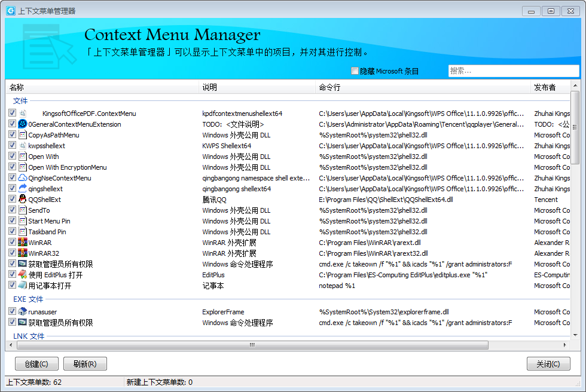586x392 pixels.
Task: Disable the SendTo context menu checkbox
Action: tap(12, 210)
